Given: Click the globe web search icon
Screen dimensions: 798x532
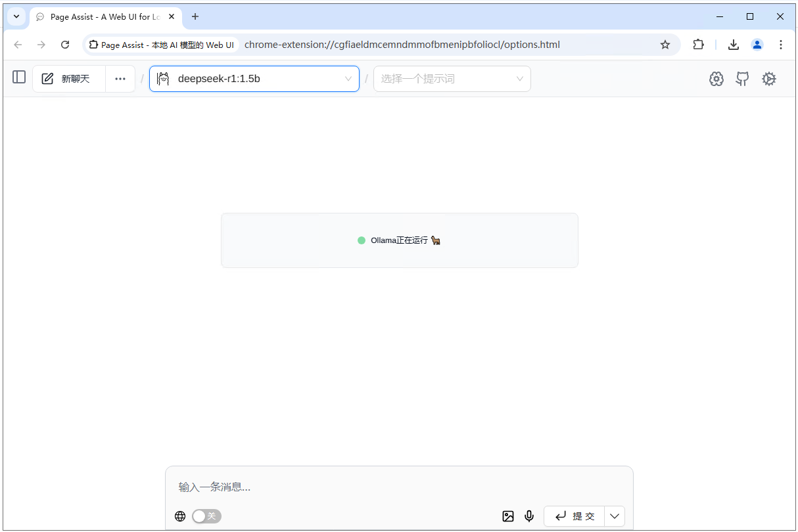Looking at the screenshot, I should pyautogui.click(x=180, y=516).
